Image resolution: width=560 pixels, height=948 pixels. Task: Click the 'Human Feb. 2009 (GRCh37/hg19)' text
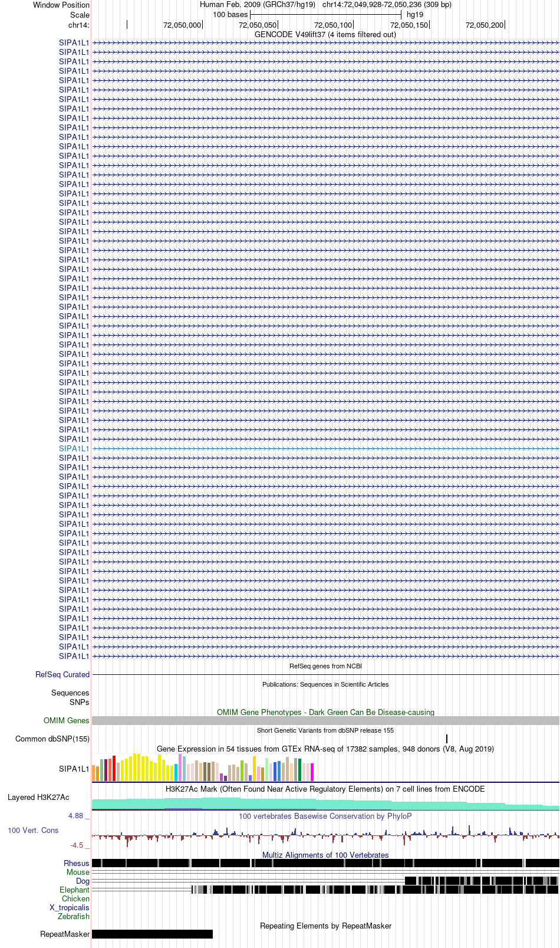click(258, 5)
